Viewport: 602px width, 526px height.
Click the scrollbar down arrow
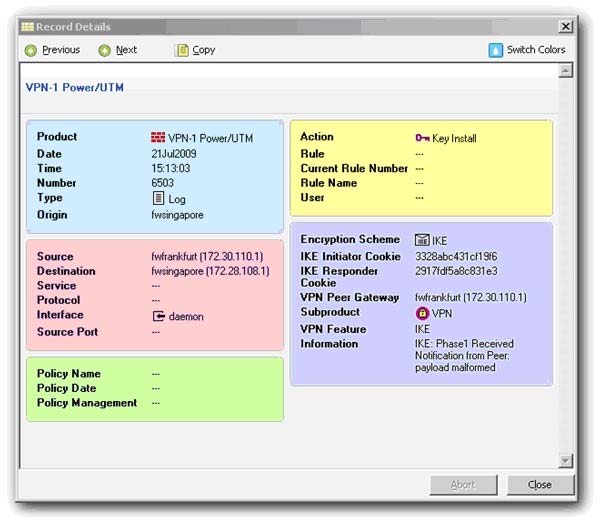click(566, 461)
